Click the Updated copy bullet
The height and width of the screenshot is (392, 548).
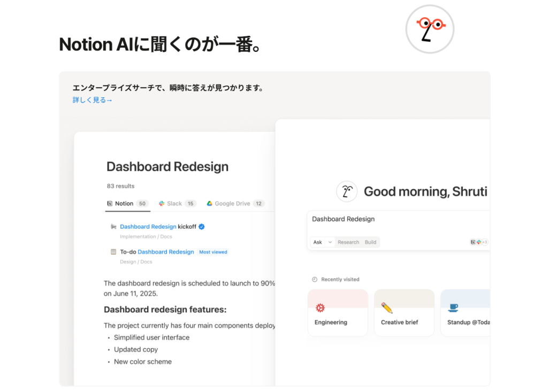135,349
